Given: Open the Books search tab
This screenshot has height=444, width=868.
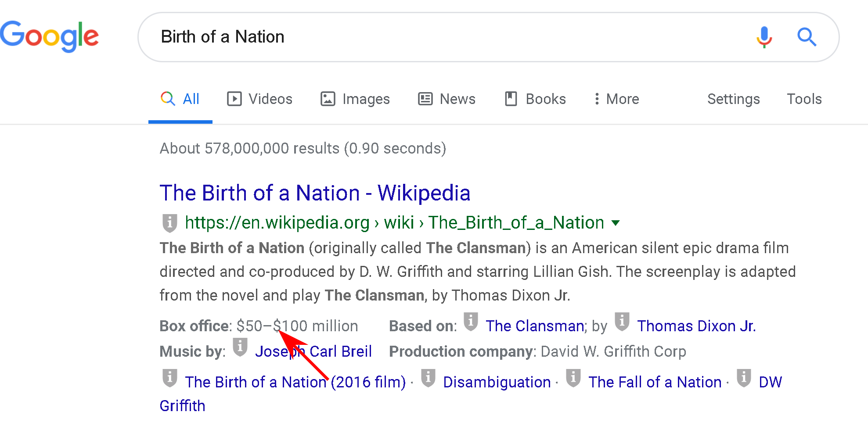Looking at the screenshot, I should [535, 99].
